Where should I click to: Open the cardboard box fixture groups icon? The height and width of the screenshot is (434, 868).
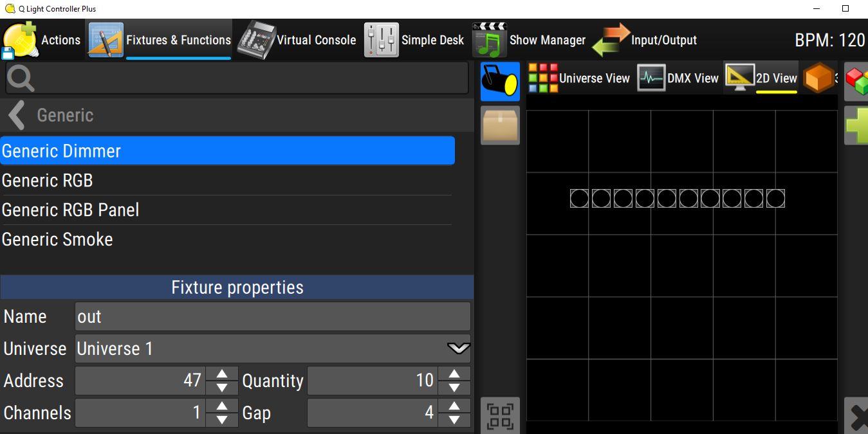click(x=500, y=125)
